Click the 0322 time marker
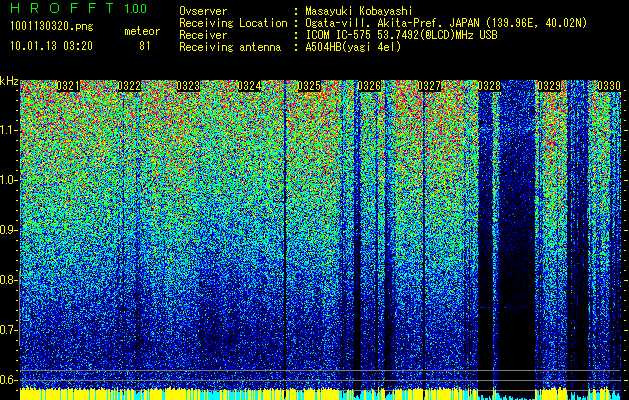Viewport: 629px width, 400px height. (129, 86)
